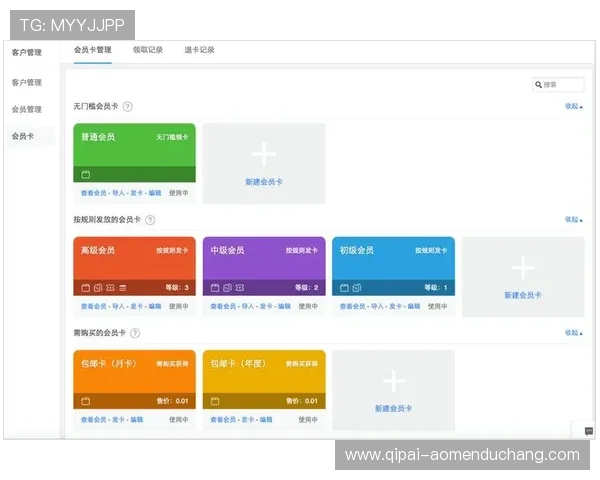This screenshot has width=600, height=480.
Task: Click 查看会员 under 中级会员 card
Action: point(223,306)
